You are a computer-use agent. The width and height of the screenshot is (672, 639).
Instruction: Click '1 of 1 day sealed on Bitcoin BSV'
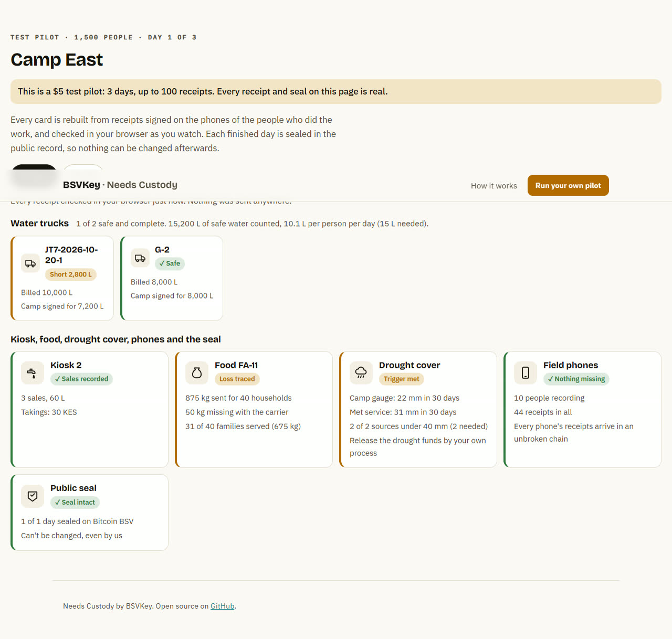(77, 521)
